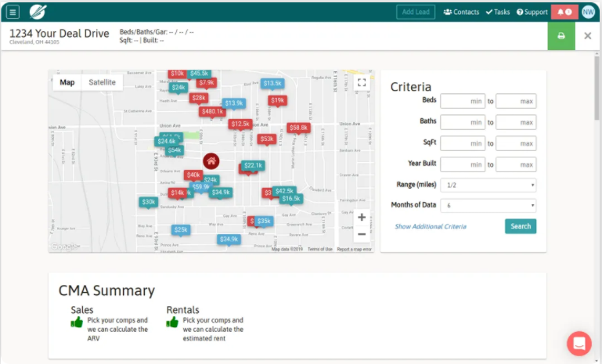Select the $480.1k map marker
602x364 pixels.
tap(212, 112)
